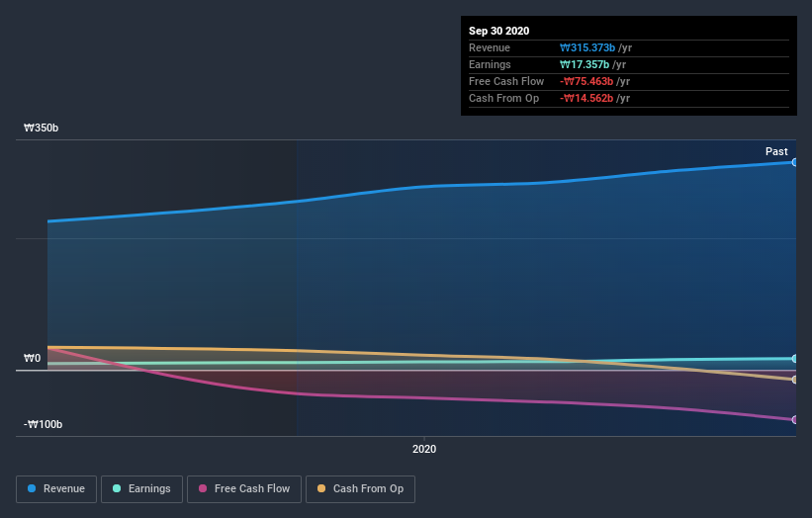Viewport: 812px width, 518px height.
Task: Toggle the Cash From Op legend button
Action: [x=360, y=489]
